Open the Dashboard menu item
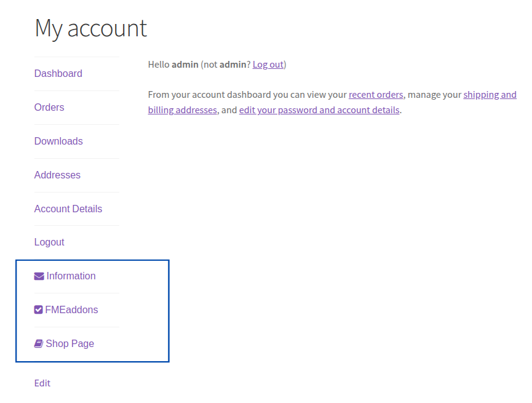Viewport: 532px width, 403px height. point(58,74)
